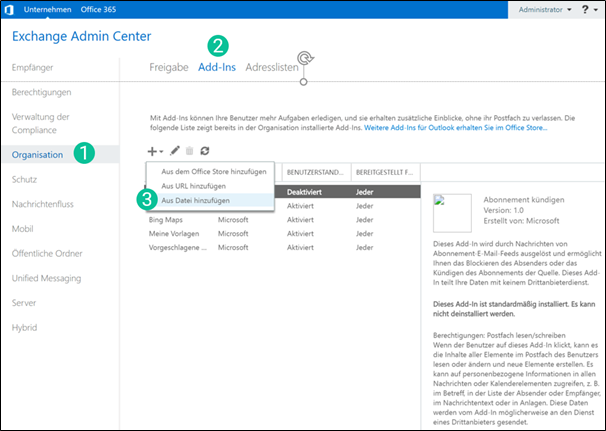Open the Office 365 top navigation link
The width and height of the screenshot is (606, 431).
point(98,9)
